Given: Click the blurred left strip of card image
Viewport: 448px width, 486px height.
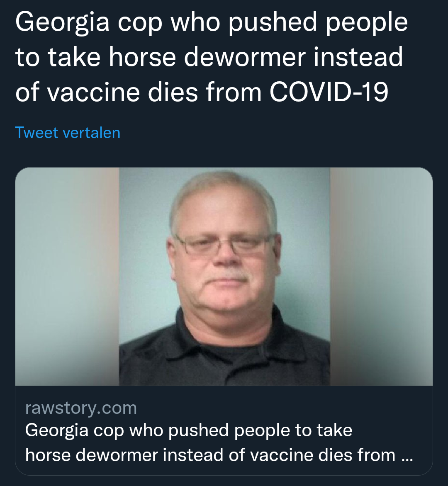Looking at the screenshot, I should 67,277.
